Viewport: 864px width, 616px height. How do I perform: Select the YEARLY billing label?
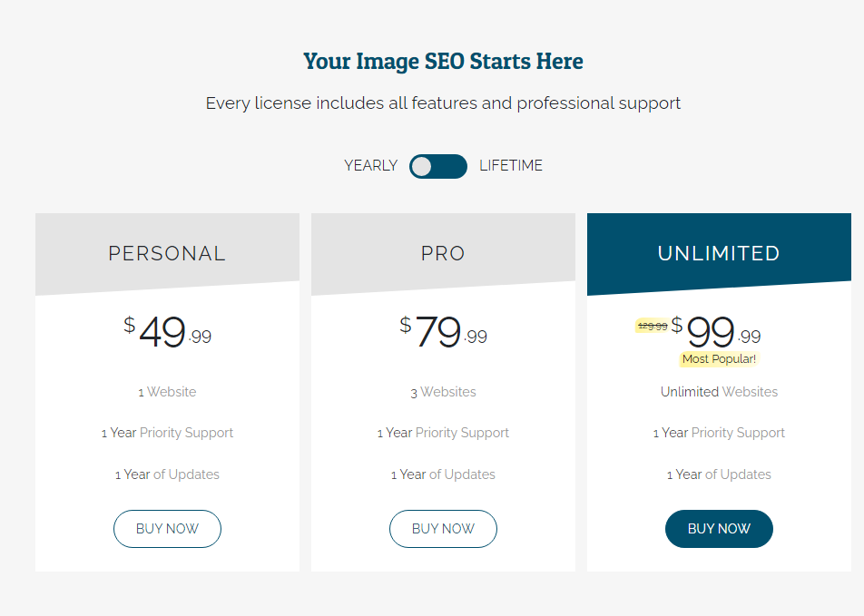point(371,165)
